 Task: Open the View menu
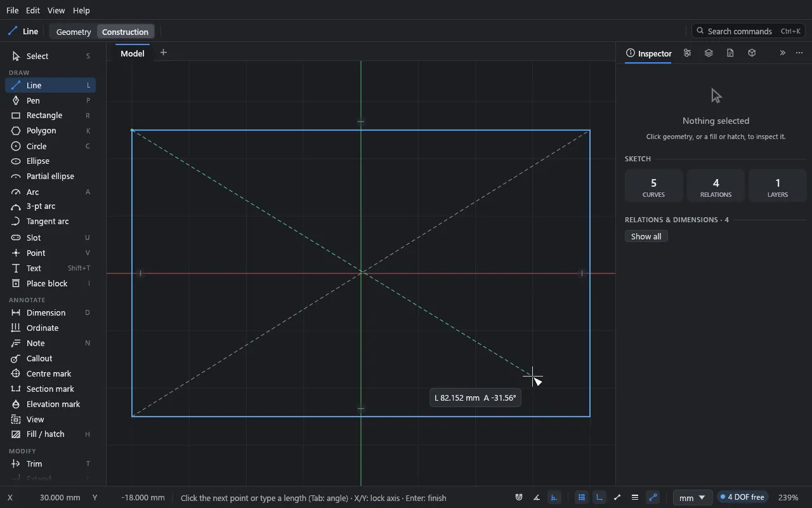(56, 11)
